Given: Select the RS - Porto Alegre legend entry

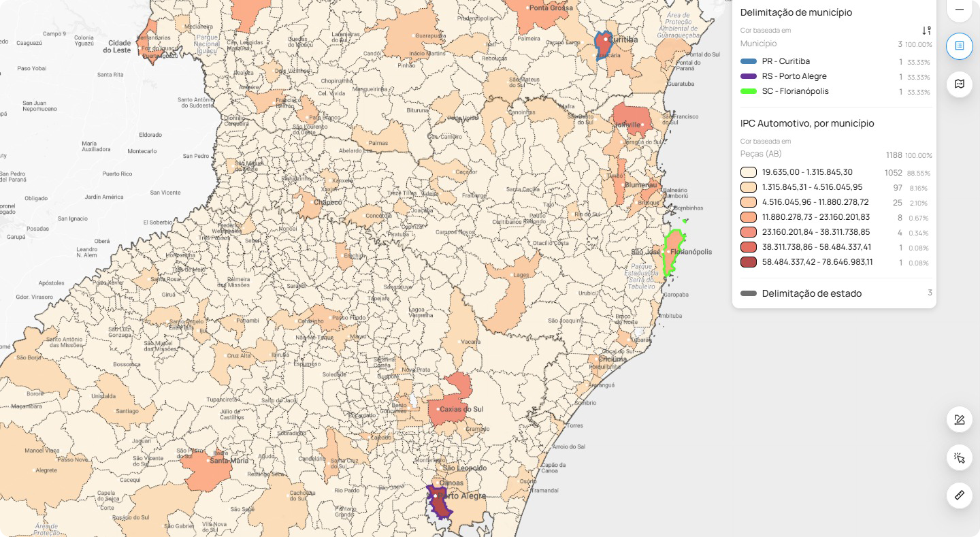Looking at the screenshot, I should 794,76.
